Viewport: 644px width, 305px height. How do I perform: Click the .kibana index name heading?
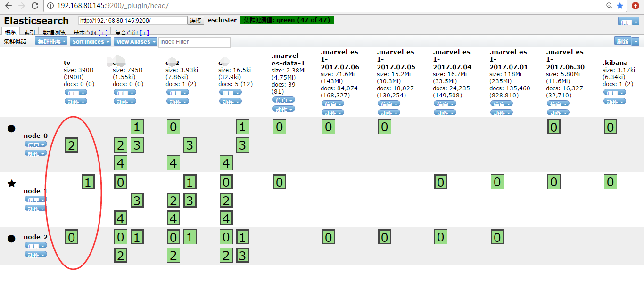(615, 63)
